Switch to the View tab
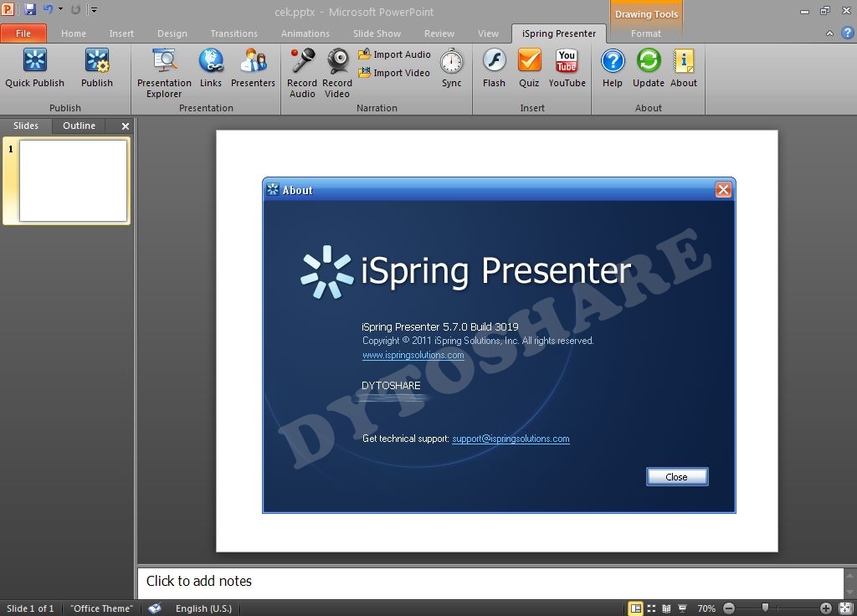 tap(488, 33)
